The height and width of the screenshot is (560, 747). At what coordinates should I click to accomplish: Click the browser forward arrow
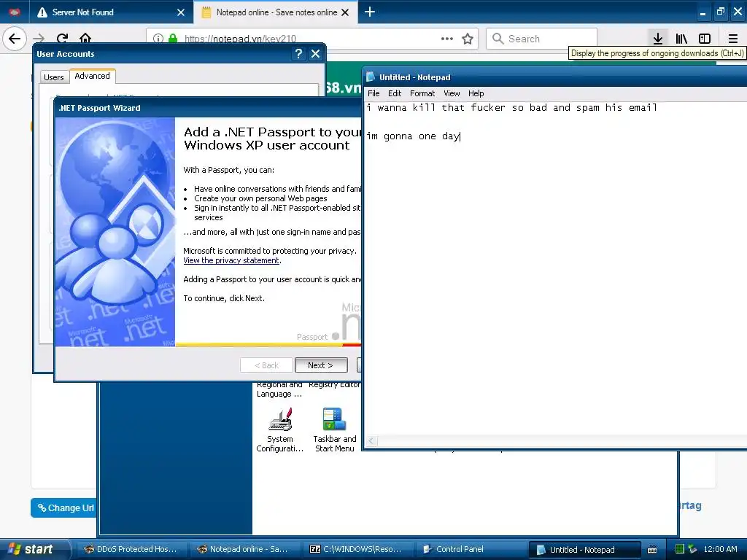[x=39, y=39]
